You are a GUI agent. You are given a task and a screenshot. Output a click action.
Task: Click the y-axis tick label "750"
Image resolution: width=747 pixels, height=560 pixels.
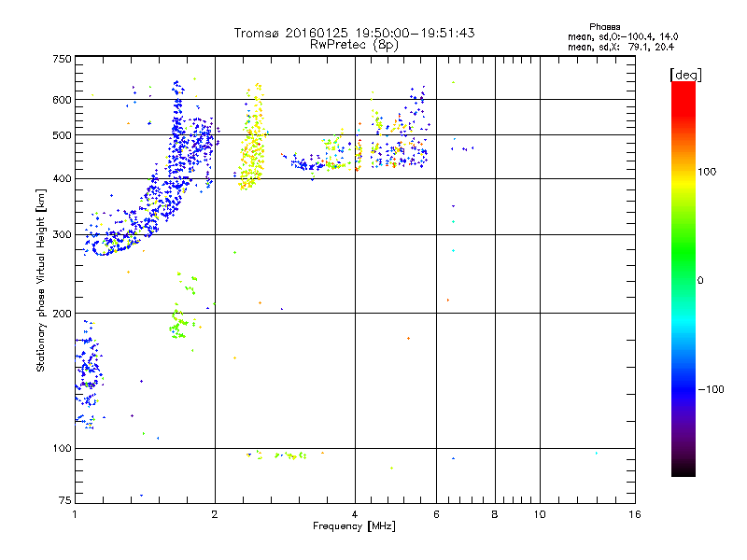(62, 59)
